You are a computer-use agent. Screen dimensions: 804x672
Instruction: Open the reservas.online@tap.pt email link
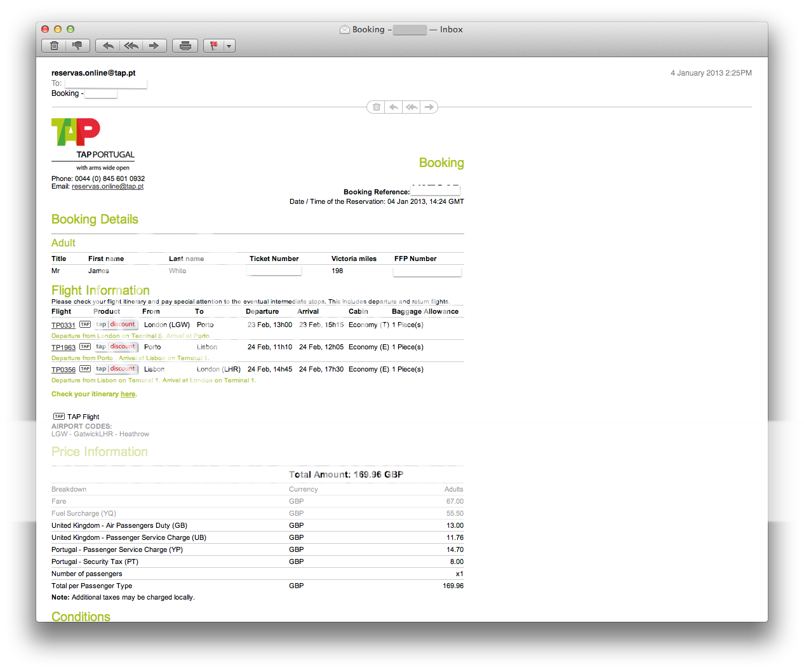point(107,187)
